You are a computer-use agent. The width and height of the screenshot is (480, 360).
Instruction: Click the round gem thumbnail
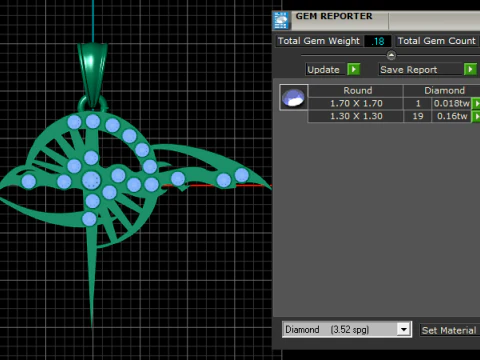[x=293, y=97]
